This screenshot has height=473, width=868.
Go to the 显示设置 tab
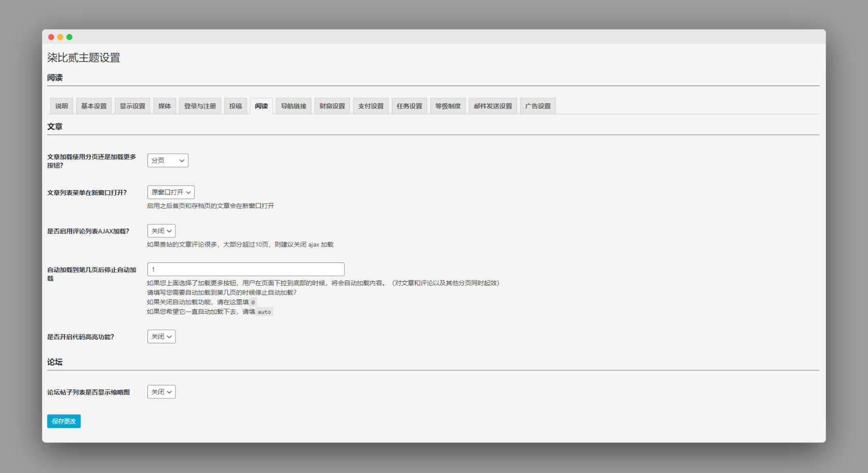click(132, 106)
